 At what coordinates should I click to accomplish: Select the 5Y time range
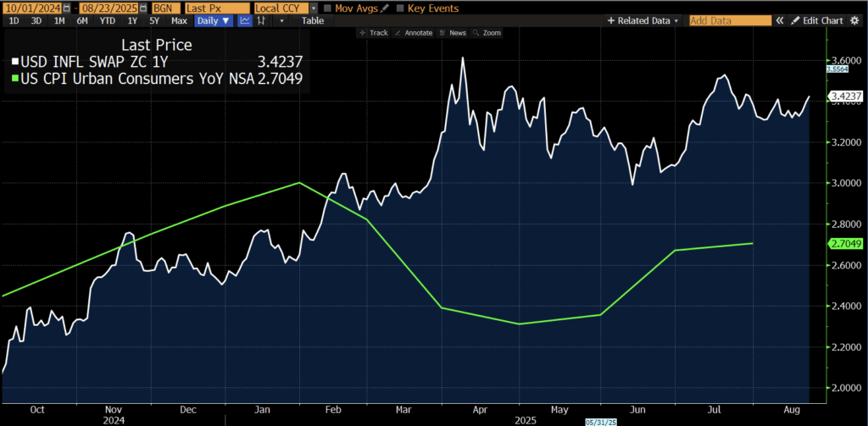153,20
